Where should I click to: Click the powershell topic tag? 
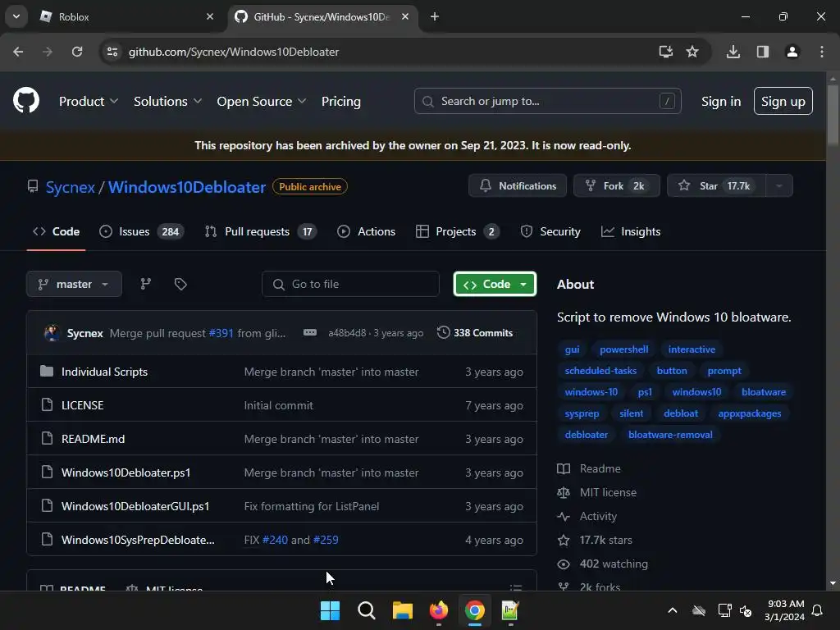click(624, 349)
